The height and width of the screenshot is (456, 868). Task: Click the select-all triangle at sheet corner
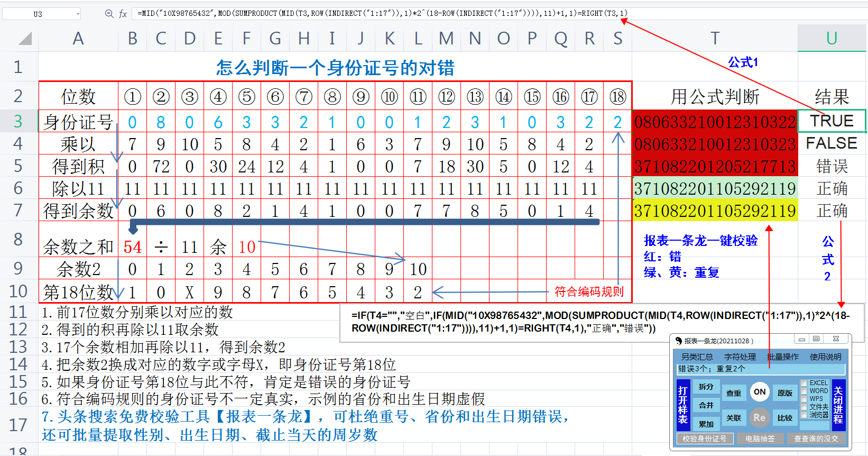[x=25, y=38]
